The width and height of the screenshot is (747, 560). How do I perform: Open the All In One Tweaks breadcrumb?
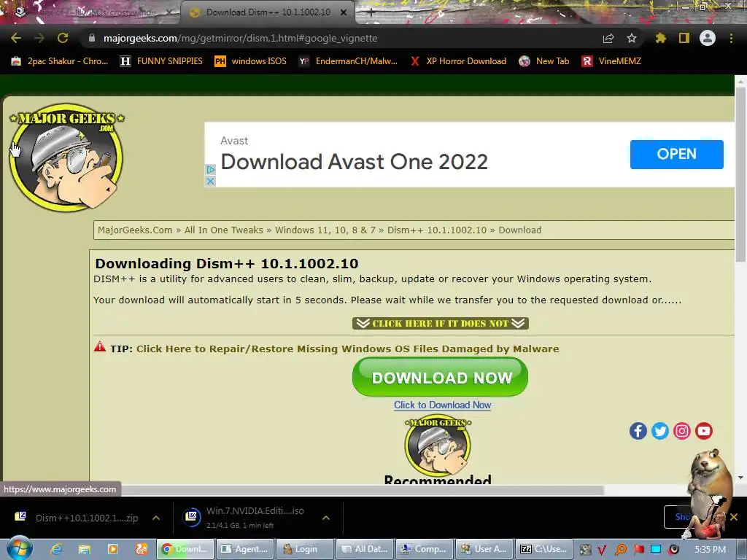(x=223, y=230)
